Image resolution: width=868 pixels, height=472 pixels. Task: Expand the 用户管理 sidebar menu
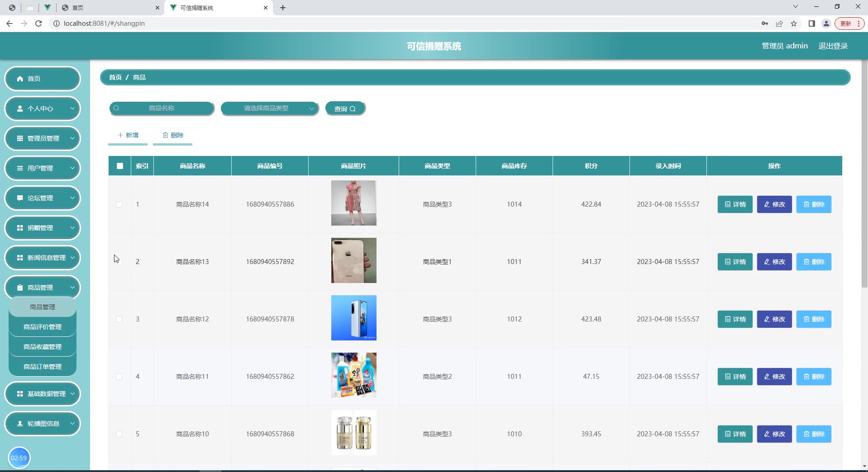point(43,168)
